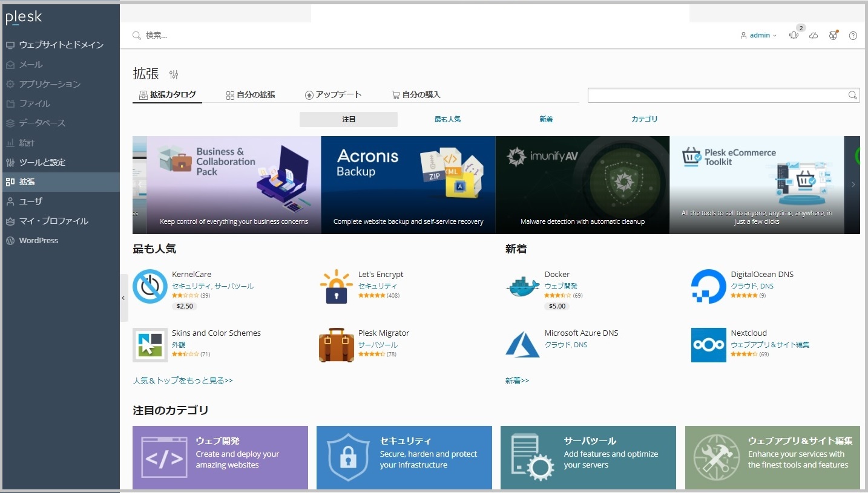Select the 注目 filter tab
The image size is (868, 493).
click(x=349, y=119)
